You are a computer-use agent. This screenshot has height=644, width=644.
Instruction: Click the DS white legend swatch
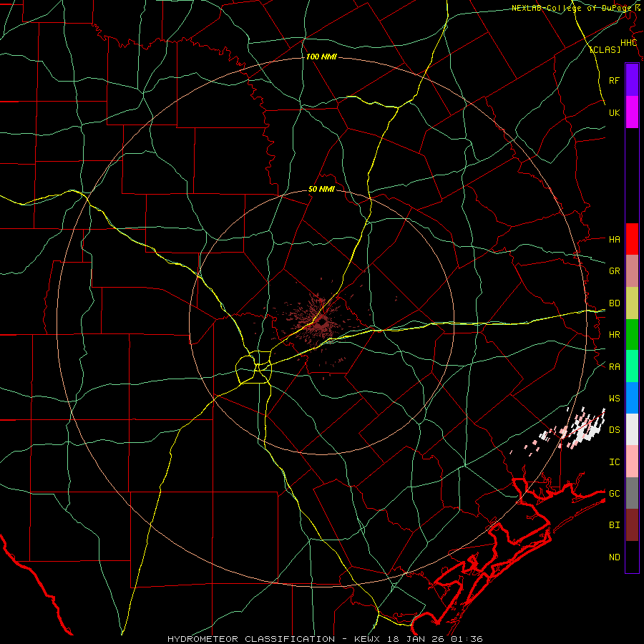click(x=632, y=429)
